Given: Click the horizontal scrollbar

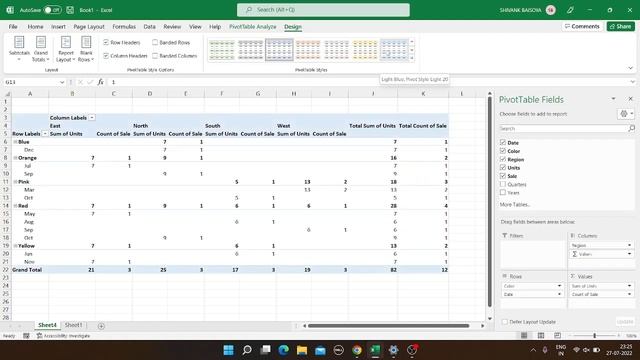Looking at the screenshot, I should click(389, 326).
